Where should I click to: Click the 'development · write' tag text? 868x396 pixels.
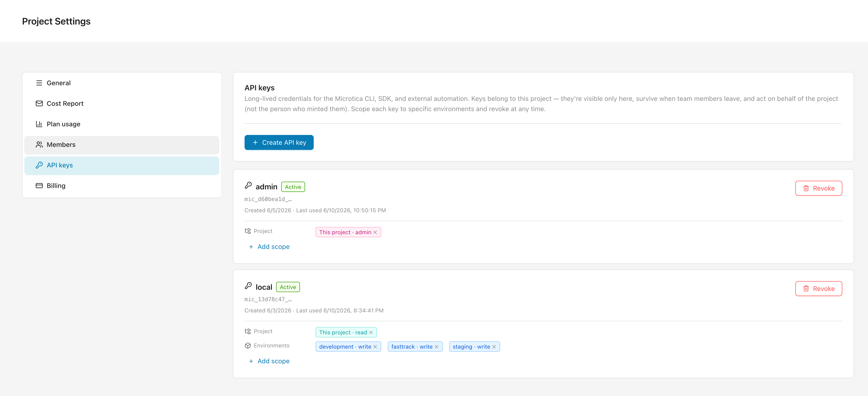coord(345,347)
